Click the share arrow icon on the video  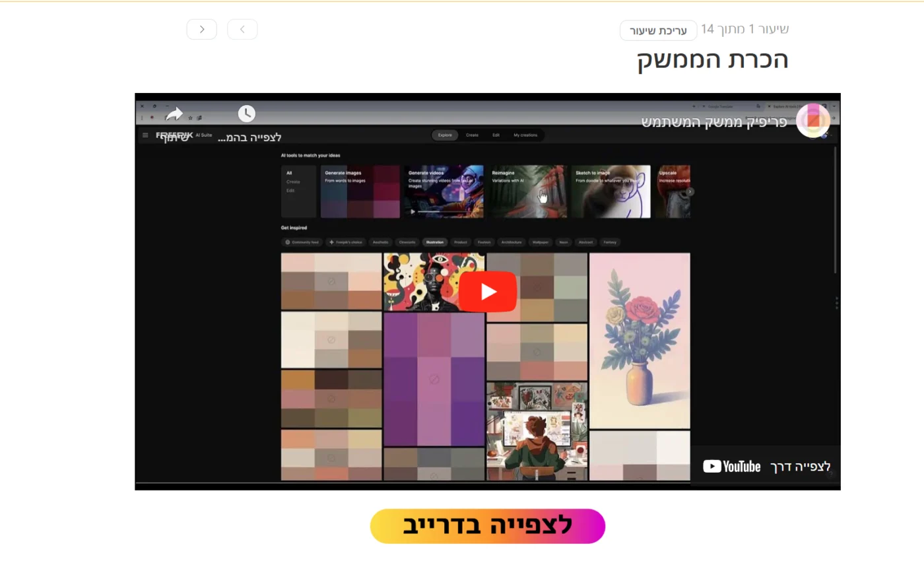point(174,115)
